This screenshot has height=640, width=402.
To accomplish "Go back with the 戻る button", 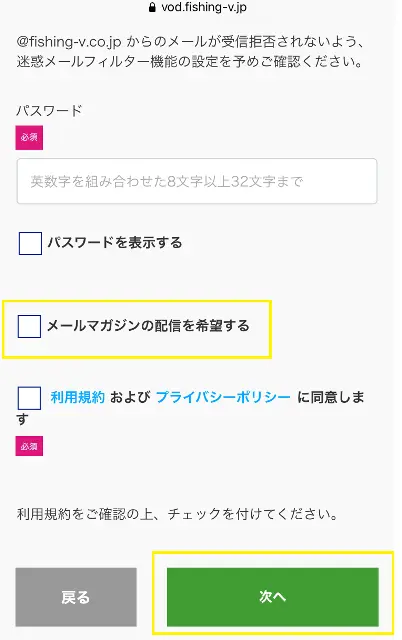I will point(76,597).
